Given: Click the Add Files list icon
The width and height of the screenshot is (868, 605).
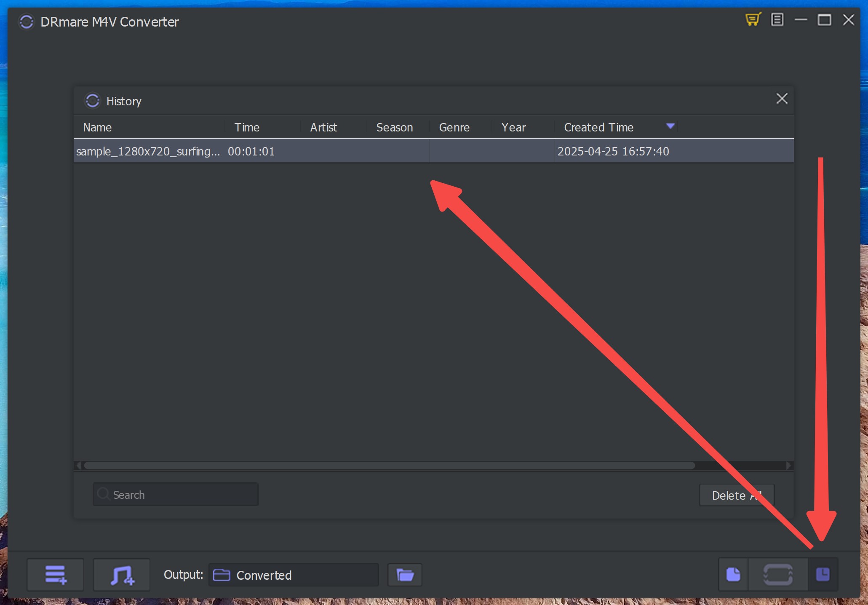Looking at the screenshot, I should point(56,575).
